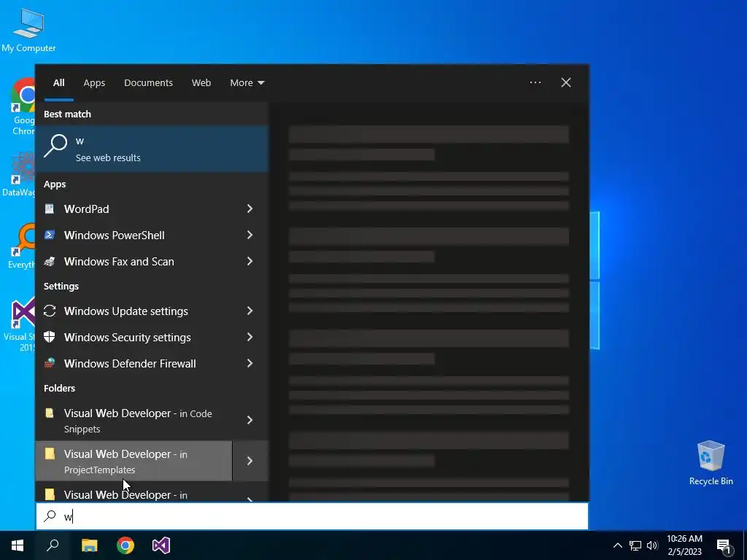Screen dimensions: 747x560
Task: Select the My Computer desktop icon
Action: tap(28, 31)
